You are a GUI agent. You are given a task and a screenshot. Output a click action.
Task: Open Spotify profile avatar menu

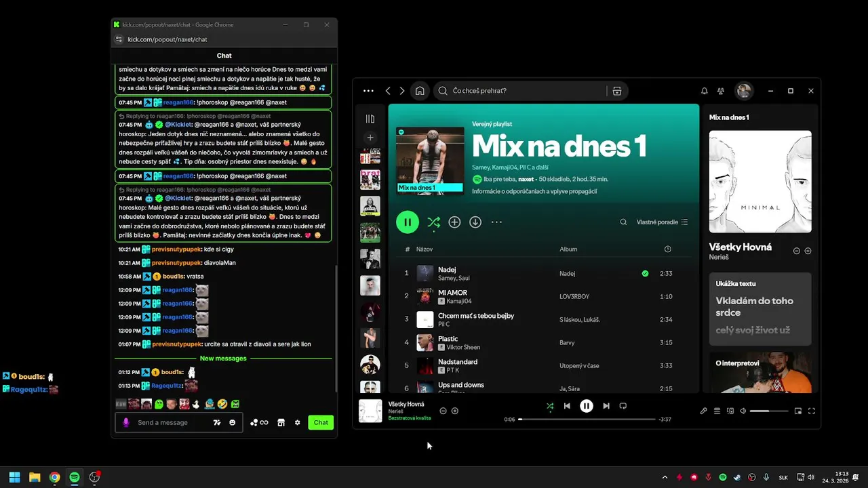click(x=744, y=91)
